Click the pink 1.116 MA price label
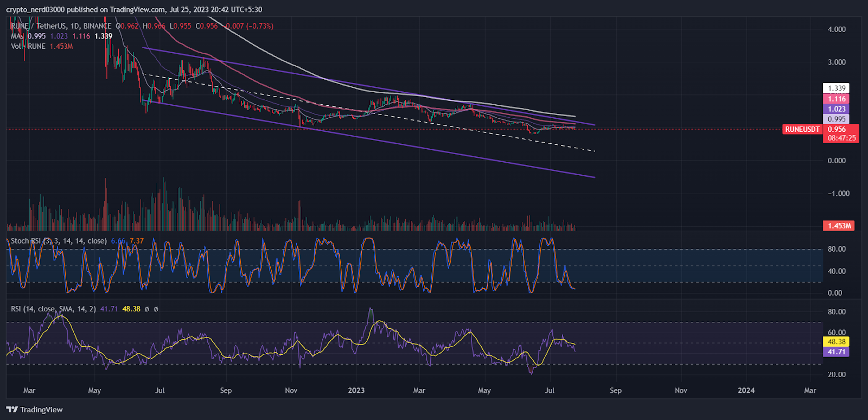 (x=837, y=99)
